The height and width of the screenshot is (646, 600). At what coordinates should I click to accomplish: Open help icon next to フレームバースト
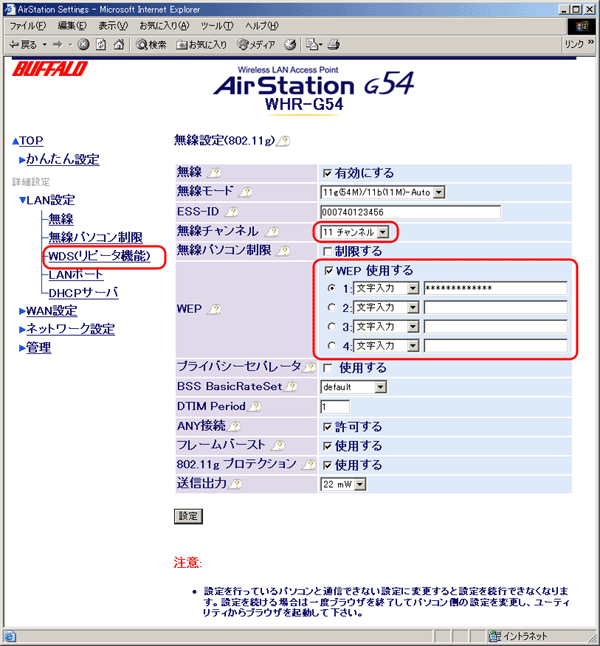coord(278,445)
